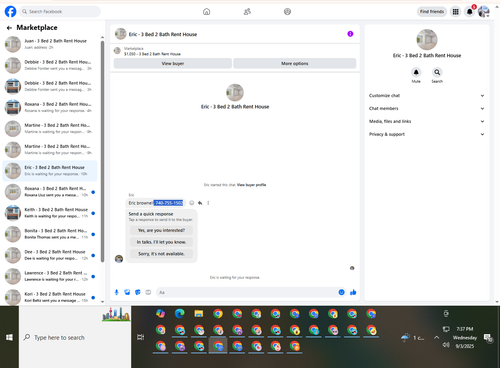Send quick response Sorry, it's not available.
The image size is (500, 368).
(161, 254)
